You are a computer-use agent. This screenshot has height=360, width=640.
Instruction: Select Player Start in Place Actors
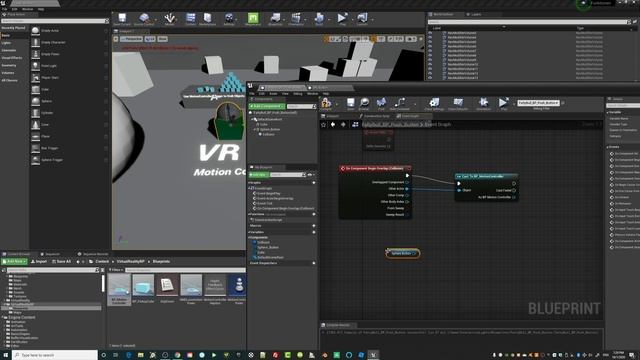coord(69,78)
